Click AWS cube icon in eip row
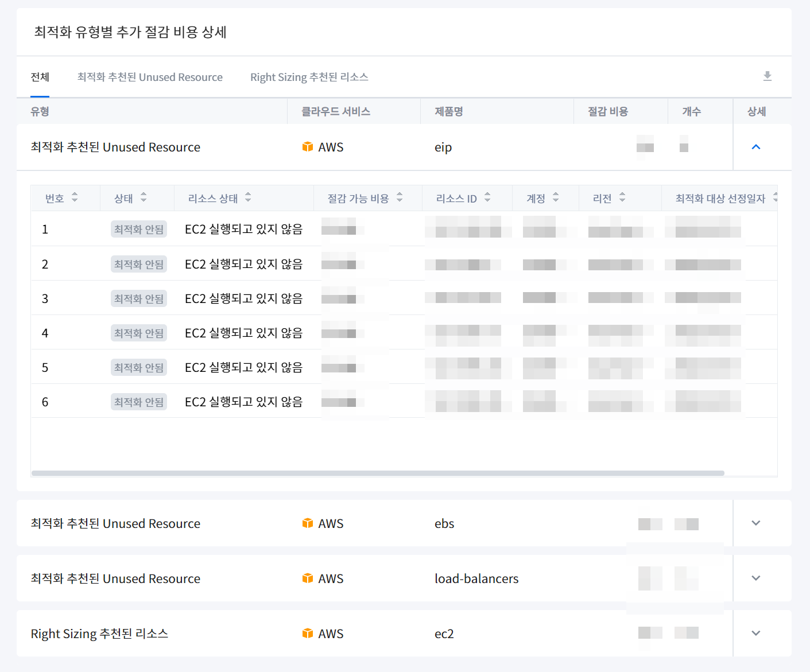Viewport: 810px width, 672px height. [308, 147]
